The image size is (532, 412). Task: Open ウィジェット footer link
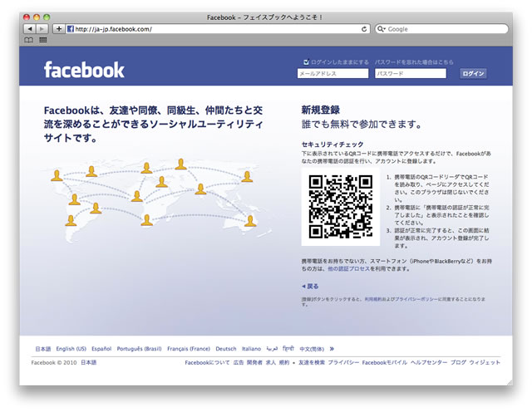[x=485, y=362]
